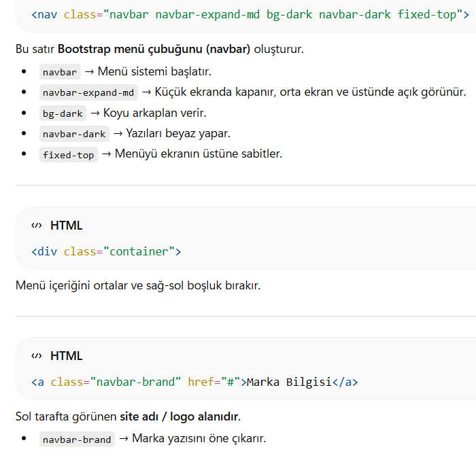Click the "navbar-brand" chip in the last bullet

point(77,440)
